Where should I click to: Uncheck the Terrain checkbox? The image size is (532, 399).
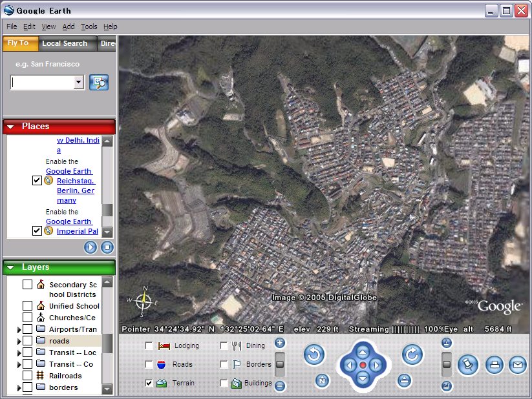[x=149, y=384]
